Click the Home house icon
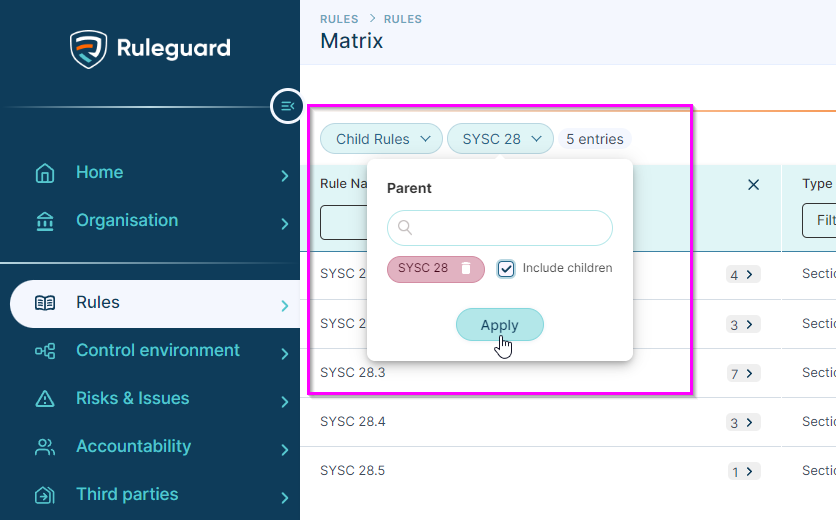836x520 pixels. pyautogui.click(x=45, y=173)
